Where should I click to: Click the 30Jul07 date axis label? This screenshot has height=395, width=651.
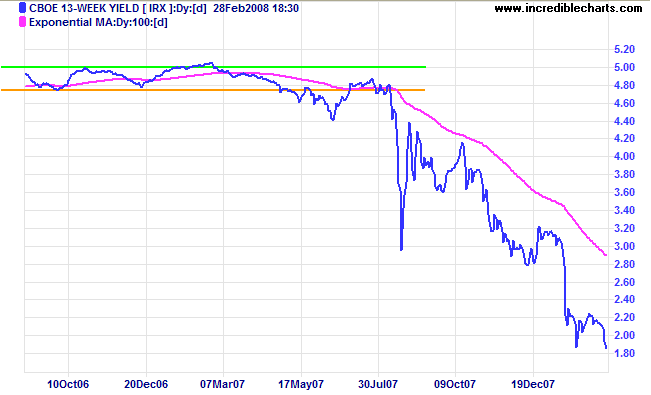[378, 384]
